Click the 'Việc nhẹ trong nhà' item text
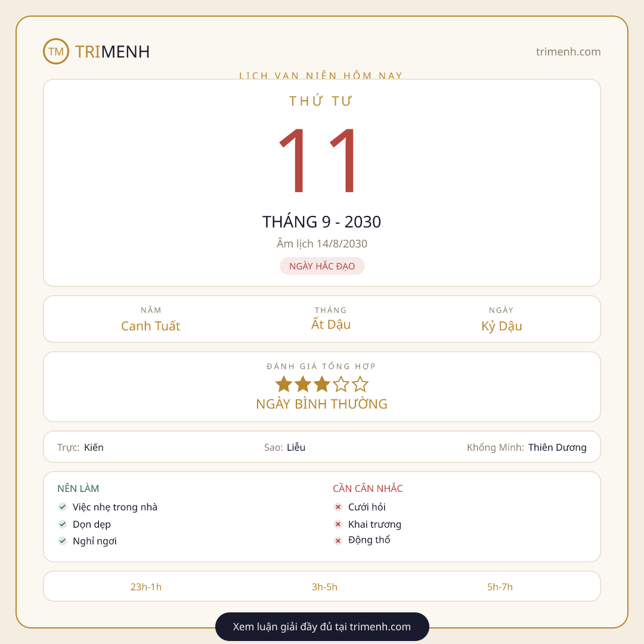644x644 pixels. click(x=115, y=507)
